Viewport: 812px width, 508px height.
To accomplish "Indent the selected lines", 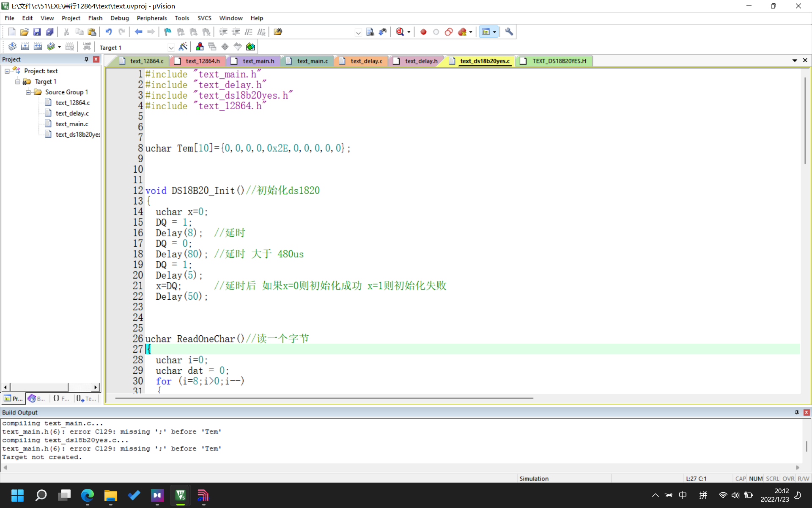I will click(223, 32).
